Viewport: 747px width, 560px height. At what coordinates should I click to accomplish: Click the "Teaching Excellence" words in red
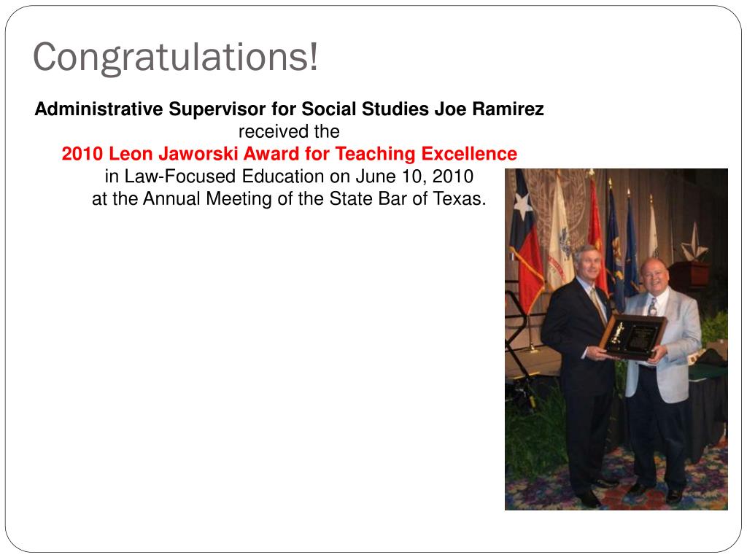pos(426,154)
